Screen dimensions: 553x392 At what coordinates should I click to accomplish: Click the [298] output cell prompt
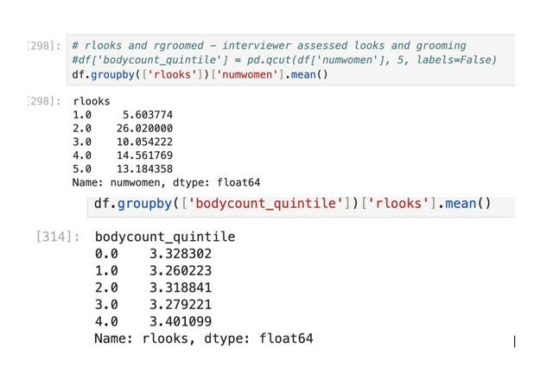point(44,101)
